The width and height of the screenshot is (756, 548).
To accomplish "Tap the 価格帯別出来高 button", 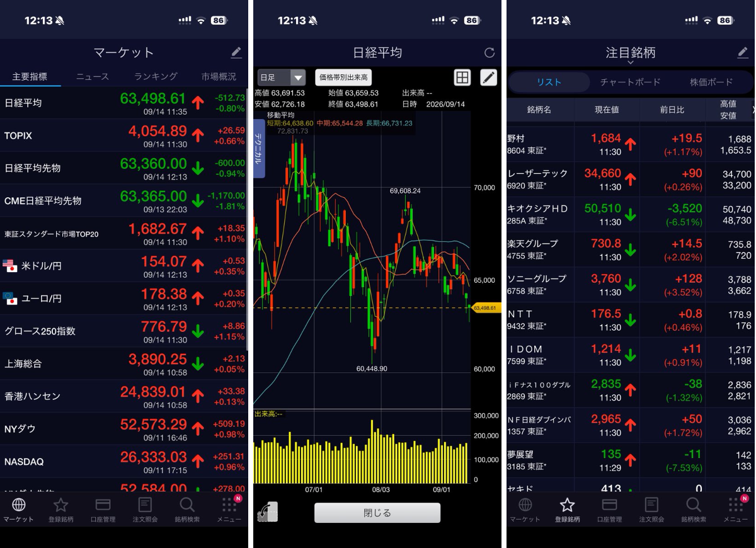I will pyautogui.click(x=343, y=77).
